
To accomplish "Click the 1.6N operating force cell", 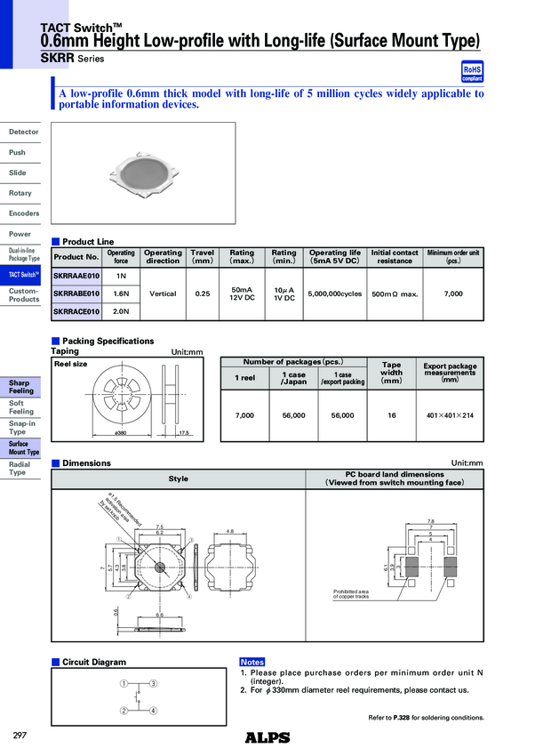I will (x=121, y=294).
